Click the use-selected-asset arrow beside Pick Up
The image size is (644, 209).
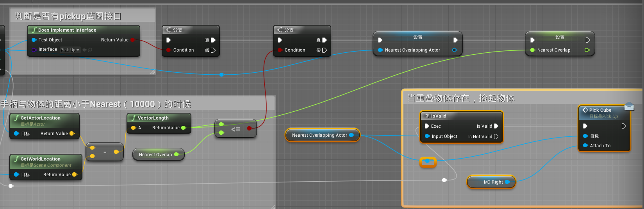[84, 50]
